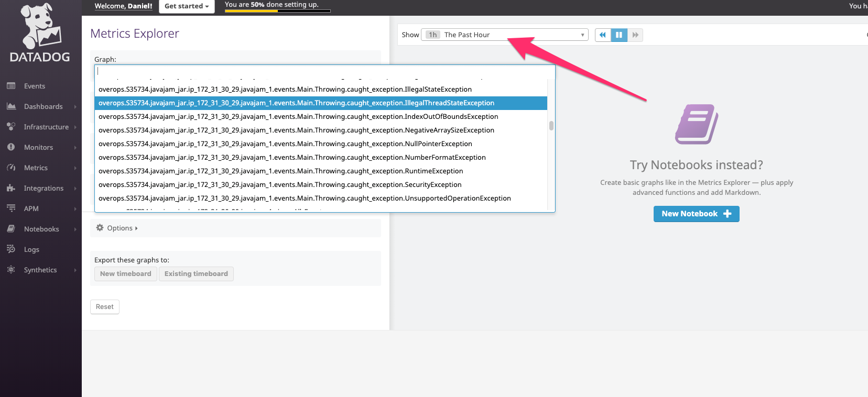Image resolution: width=868 pixels, height=397 pixels.
Task: Click the Monitors alert icon
Action: coord(11,147)
